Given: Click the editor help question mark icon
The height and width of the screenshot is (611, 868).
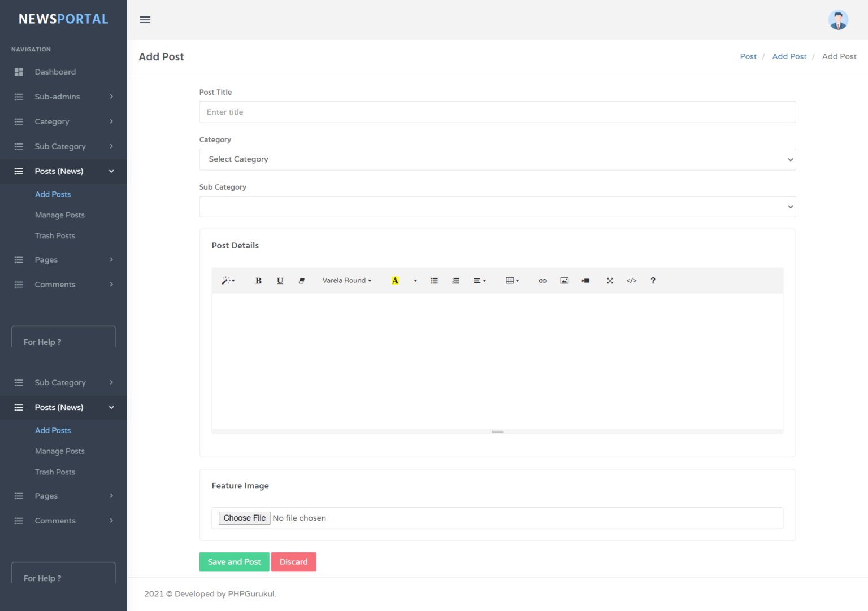Looking at the screenshot, I should tap(653, 280).
